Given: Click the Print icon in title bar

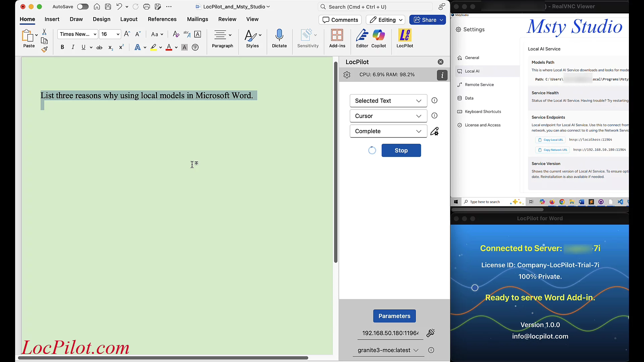Looking at the screenshot, I should (146, 7).
